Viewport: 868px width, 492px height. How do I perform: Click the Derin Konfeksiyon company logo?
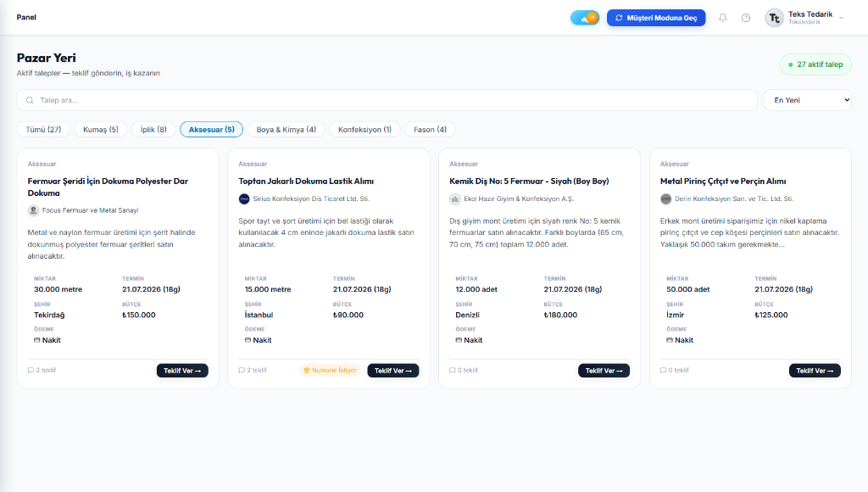666,198
